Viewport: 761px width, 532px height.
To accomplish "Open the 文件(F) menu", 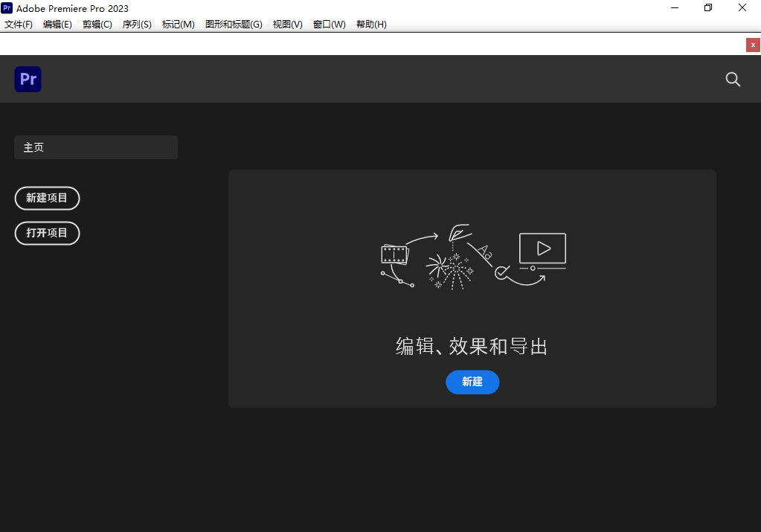I will (x=19, y=25).
